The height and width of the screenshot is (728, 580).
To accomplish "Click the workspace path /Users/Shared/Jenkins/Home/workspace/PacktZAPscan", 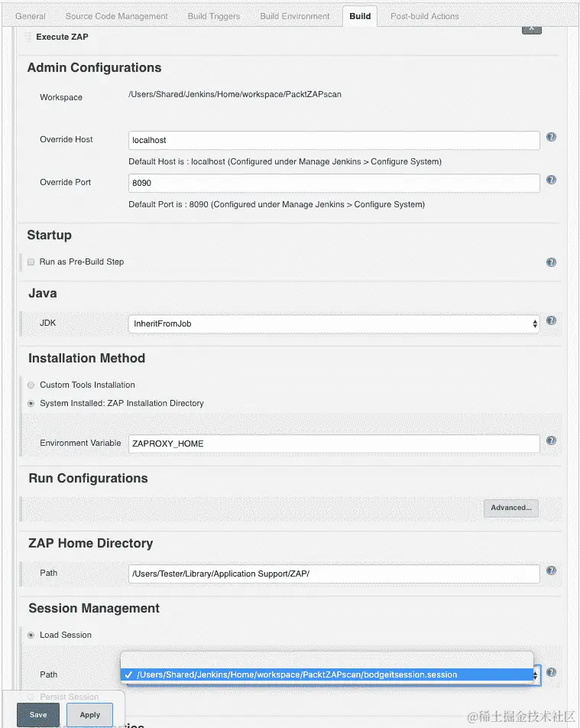I will tap(235, 94).
